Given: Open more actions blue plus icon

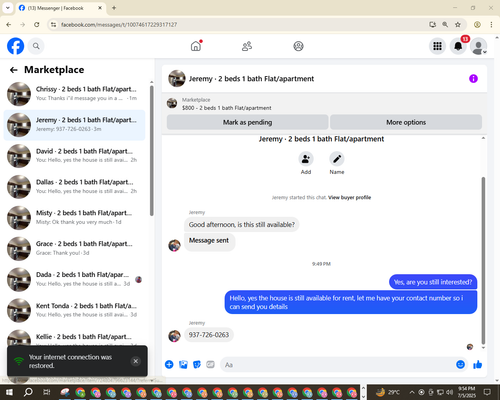Looking at the screenshot, I should (169, 364).
